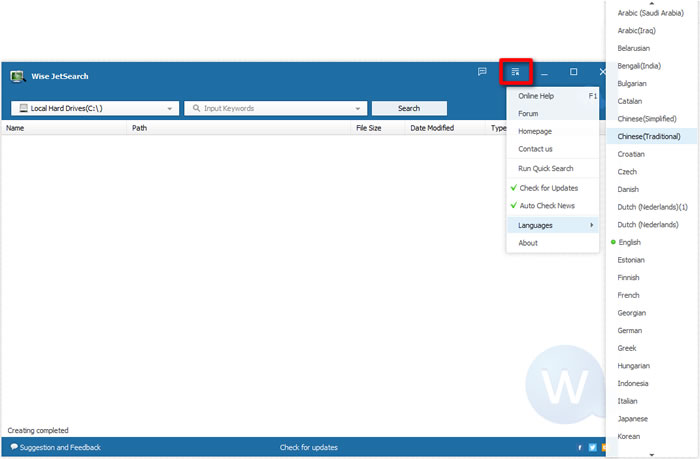Select Italian language
The width and height of the screenshot is (700, 459).
tap(652, 401)
